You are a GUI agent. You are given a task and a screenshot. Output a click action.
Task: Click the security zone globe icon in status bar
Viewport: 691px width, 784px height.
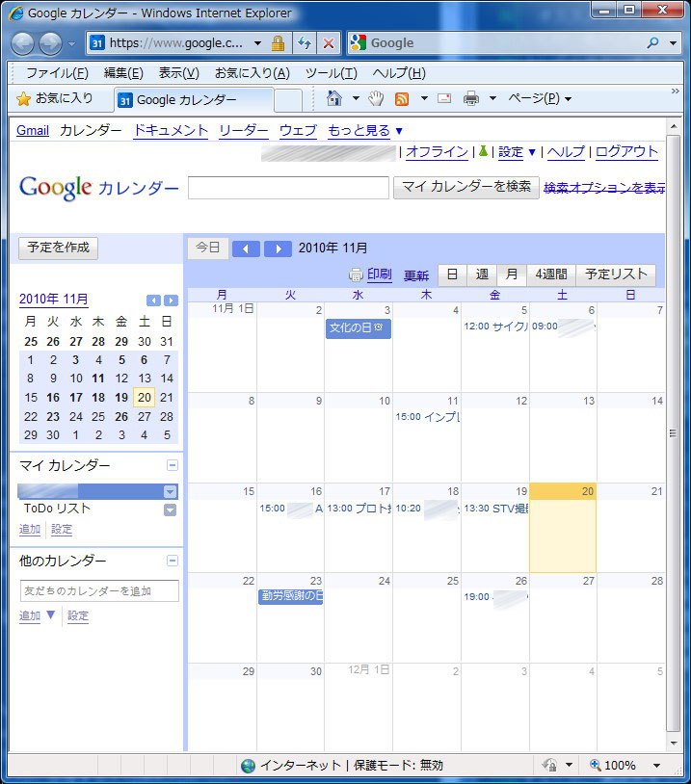coord(248,765)
